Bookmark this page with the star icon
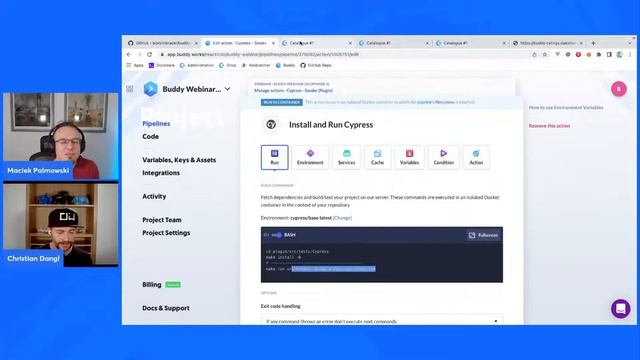 (544, 54)
